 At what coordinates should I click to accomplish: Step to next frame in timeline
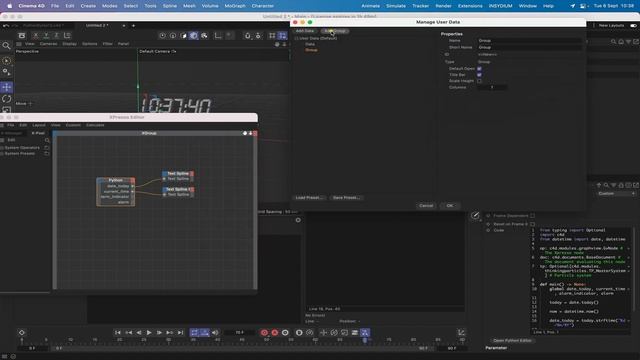159,333
